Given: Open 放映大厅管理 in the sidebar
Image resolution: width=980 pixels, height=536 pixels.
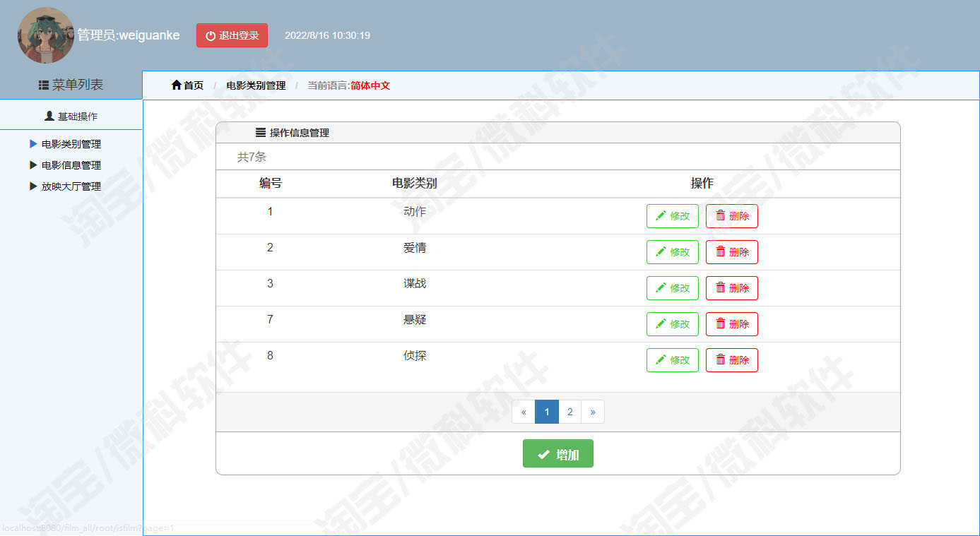Looking at the screenshot, I should pos(71,186).
